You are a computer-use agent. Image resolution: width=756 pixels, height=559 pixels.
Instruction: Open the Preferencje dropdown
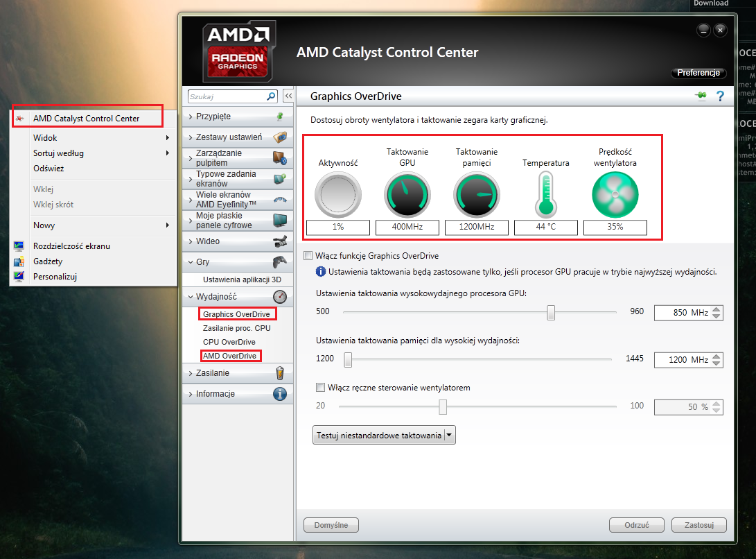point(698,73)
